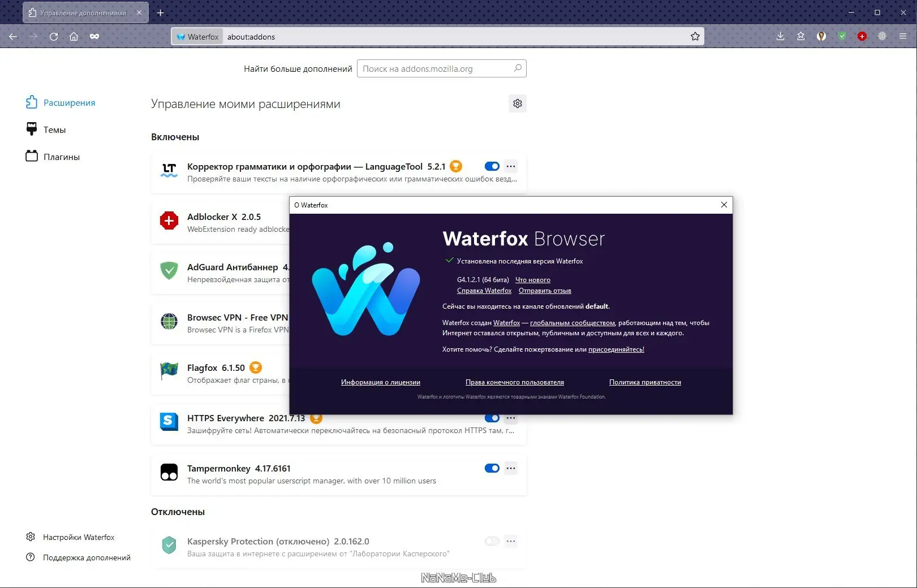Click the HTTPS Everywhere extension icon
This screenshot has height=588, width=917.
[x=169, y=422]
